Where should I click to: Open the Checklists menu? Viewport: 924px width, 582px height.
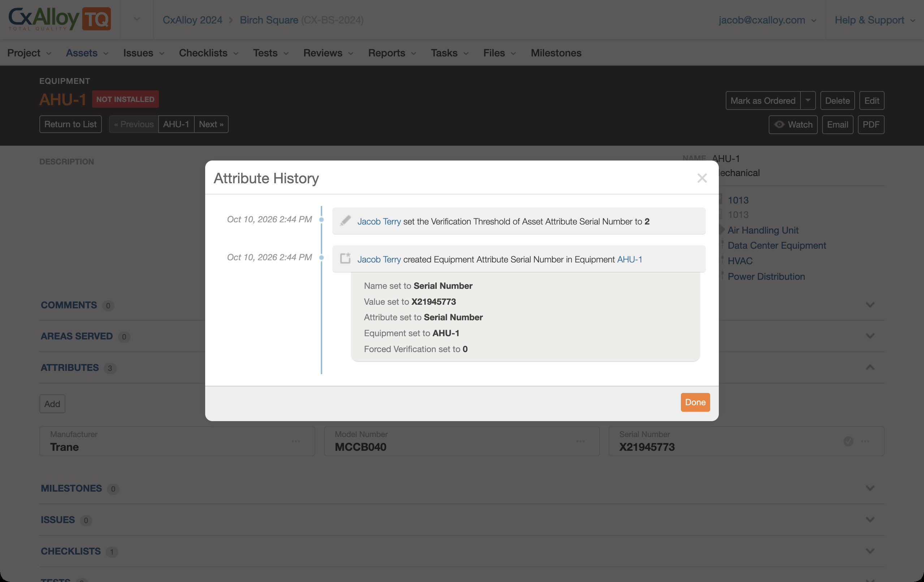208,53
